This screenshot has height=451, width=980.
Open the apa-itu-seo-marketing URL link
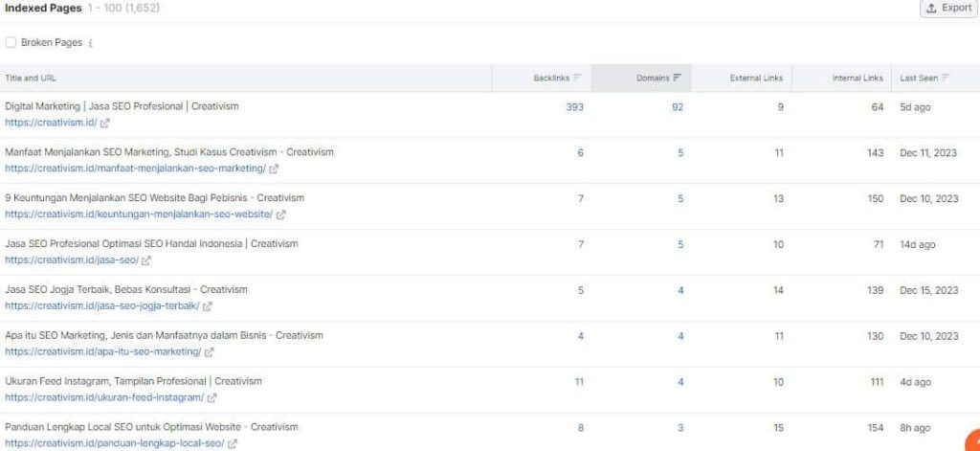pos(103,352)
